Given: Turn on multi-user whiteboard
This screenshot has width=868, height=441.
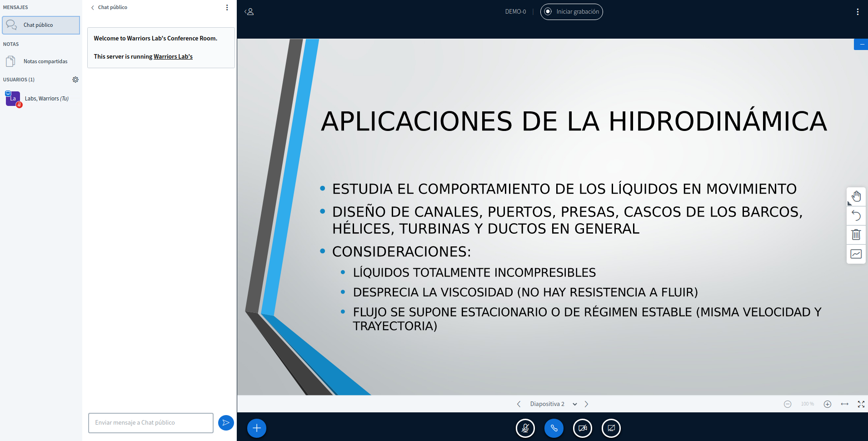Looking at the screenshot, I should pos(856,254).
